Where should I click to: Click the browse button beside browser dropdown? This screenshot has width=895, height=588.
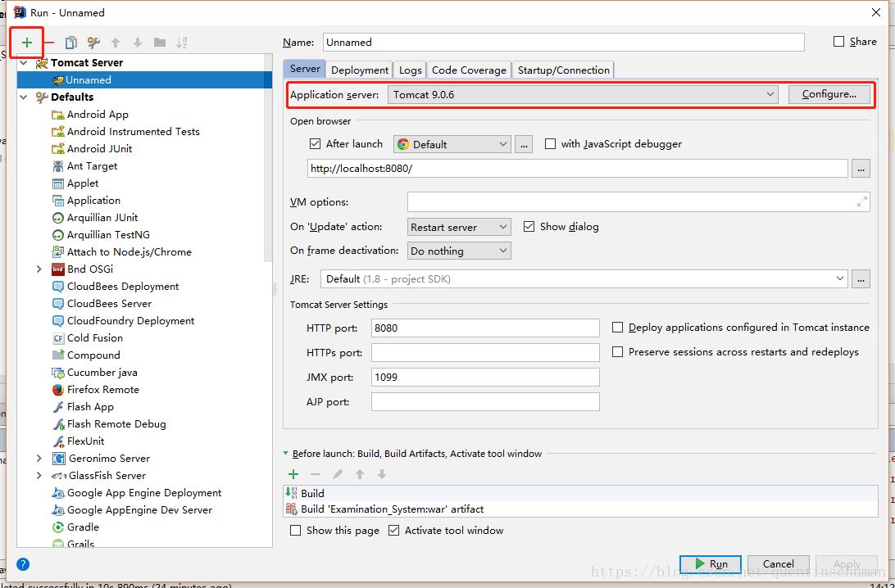tap(524, 144)
